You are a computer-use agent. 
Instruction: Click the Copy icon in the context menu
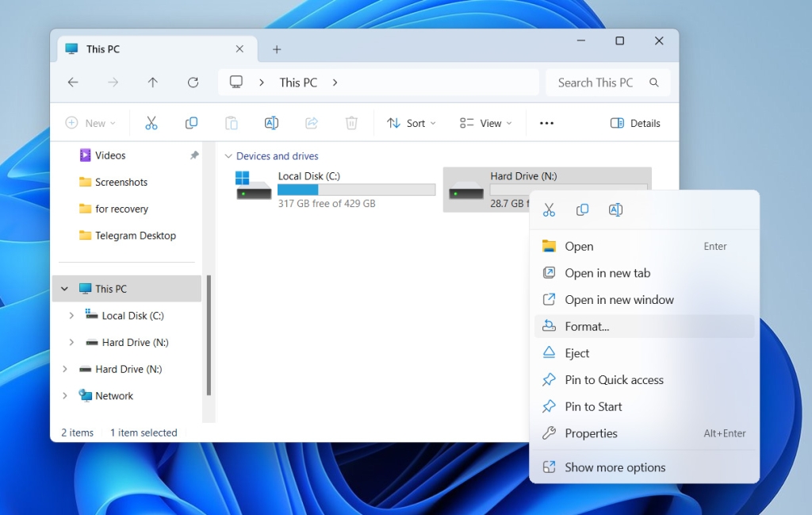click(582, 209)
